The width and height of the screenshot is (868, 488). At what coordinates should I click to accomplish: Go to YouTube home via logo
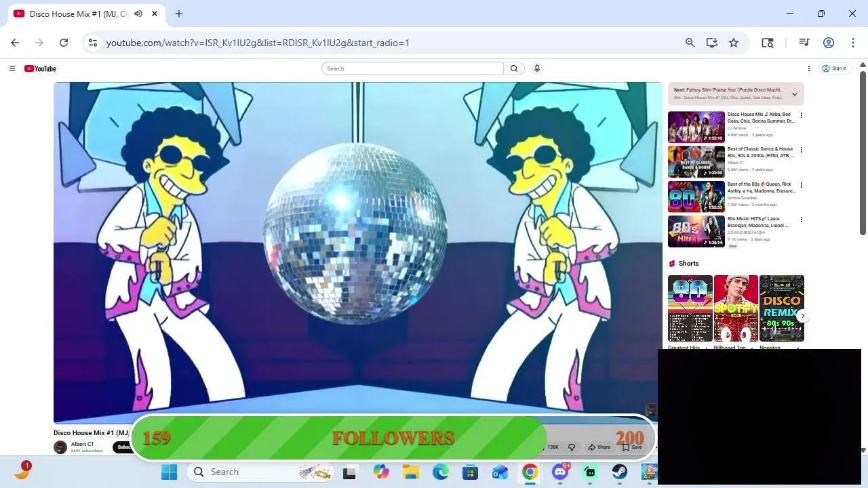[x=40, y=68]
